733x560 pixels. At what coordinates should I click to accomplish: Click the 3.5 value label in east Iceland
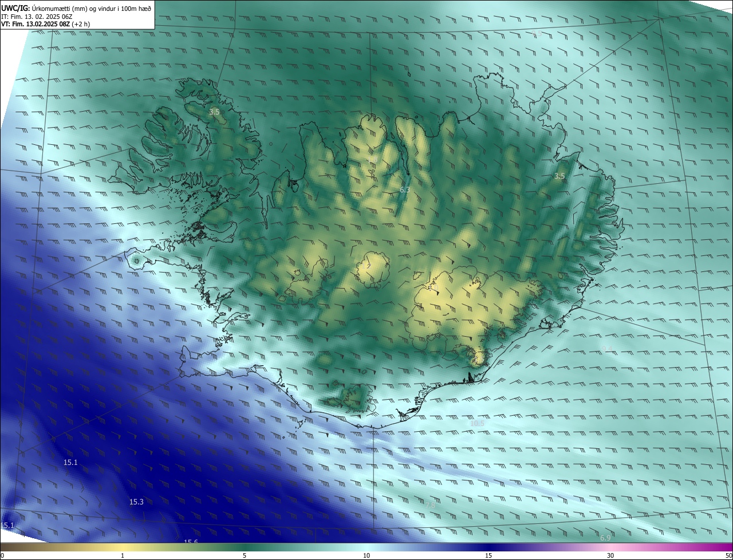coord(559,176)
